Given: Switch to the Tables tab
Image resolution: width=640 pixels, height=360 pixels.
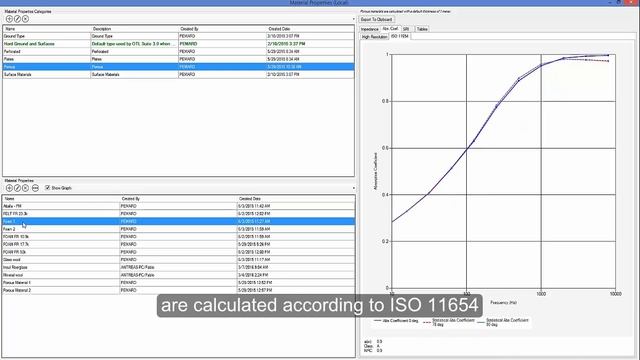Looking at the screenshot, I should click(x=422, y=29).
